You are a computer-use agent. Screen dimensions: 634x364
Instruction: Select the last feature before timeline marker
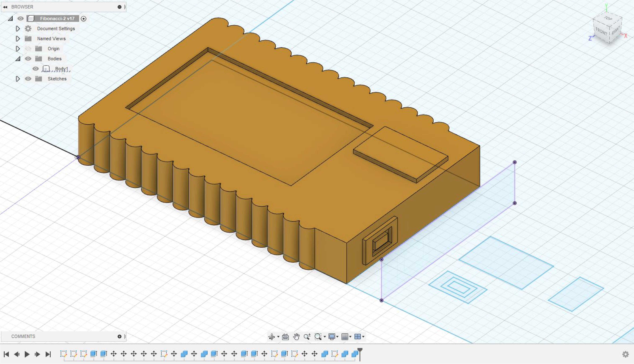pyautogui.click(x=355, y=354)
